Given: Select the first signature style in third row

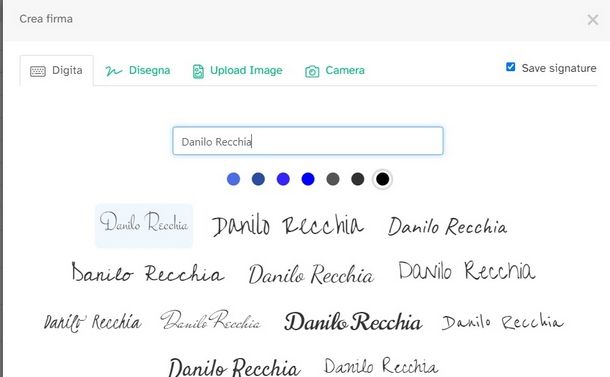Looking at the screenshot, I should [93, 322].
